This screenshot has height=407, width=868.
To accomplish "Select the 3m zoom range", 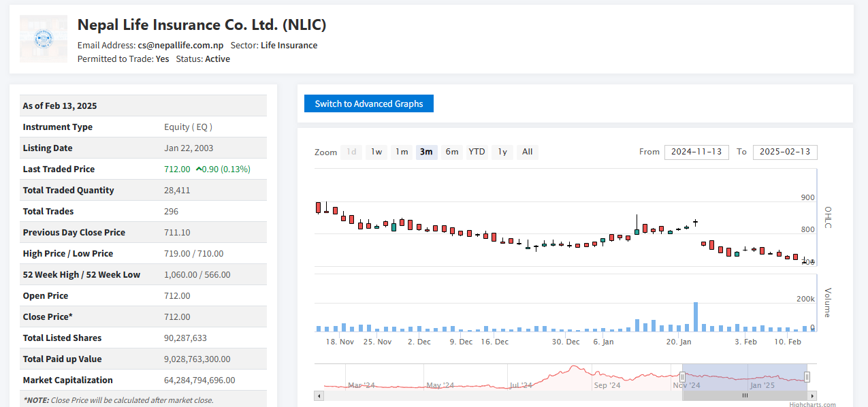I will pyautogui.click(x=426, y=152).
